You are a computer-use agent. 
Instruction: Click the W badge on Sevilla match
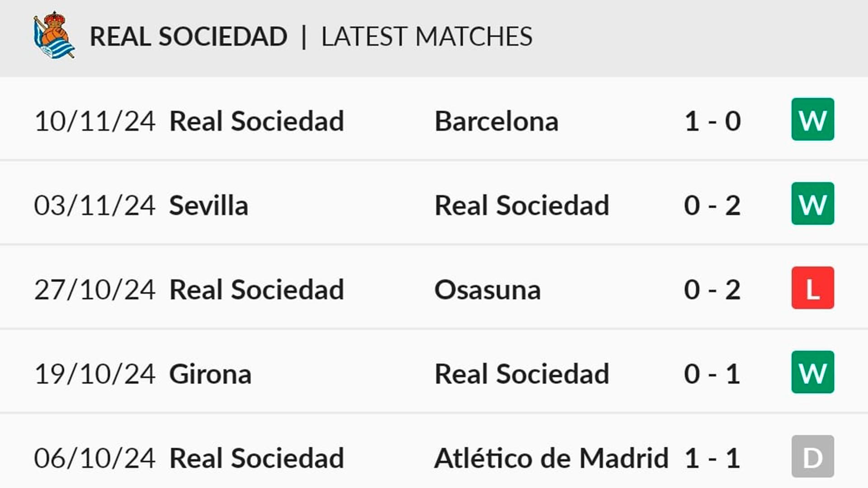pyautogui.click(x=812, y=204)
